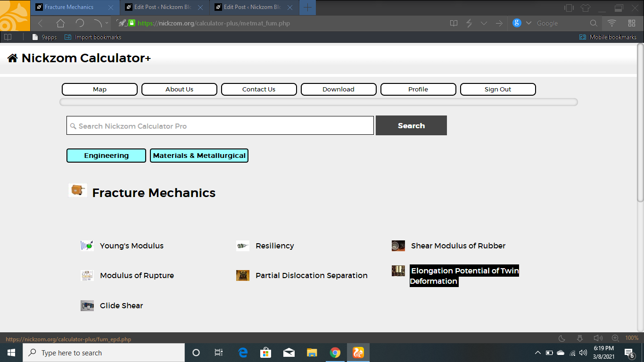Screen dimensions: 644x362
Task: Open the Resiliency calculator link
Action: click(x=275, y=246)
